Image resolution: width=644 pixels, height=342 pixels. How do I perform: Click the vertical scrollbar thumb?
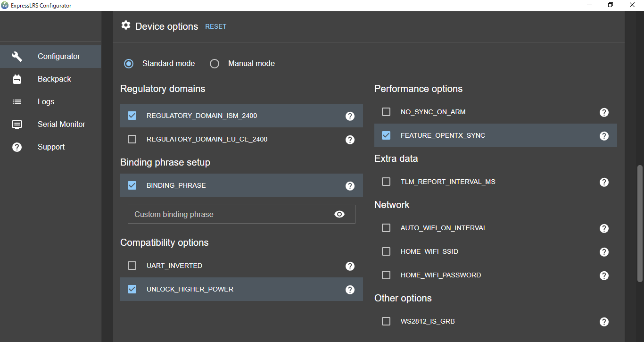[x=640, y=224]
